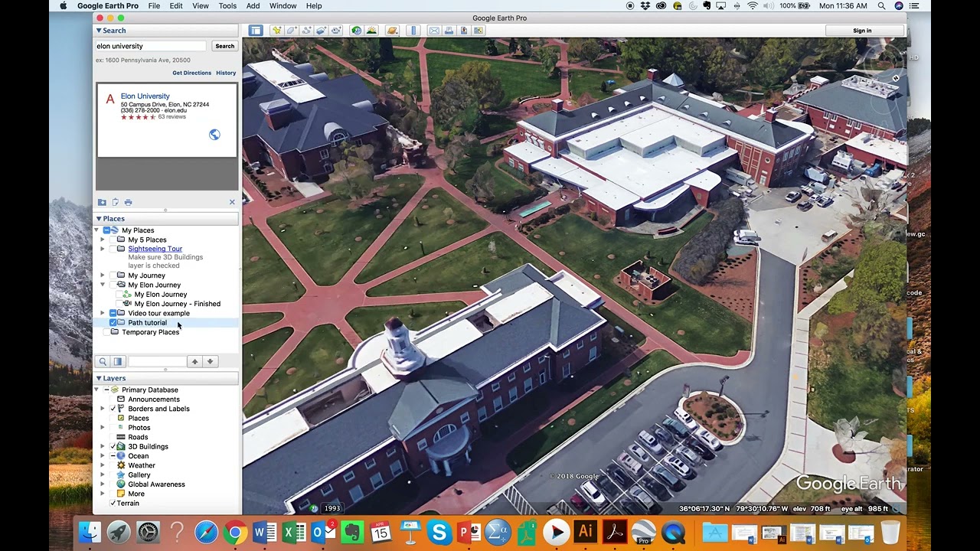Expand the 3D Buildings layer tree
This screenshot has height=551, width=980.
tap(103, 447)
